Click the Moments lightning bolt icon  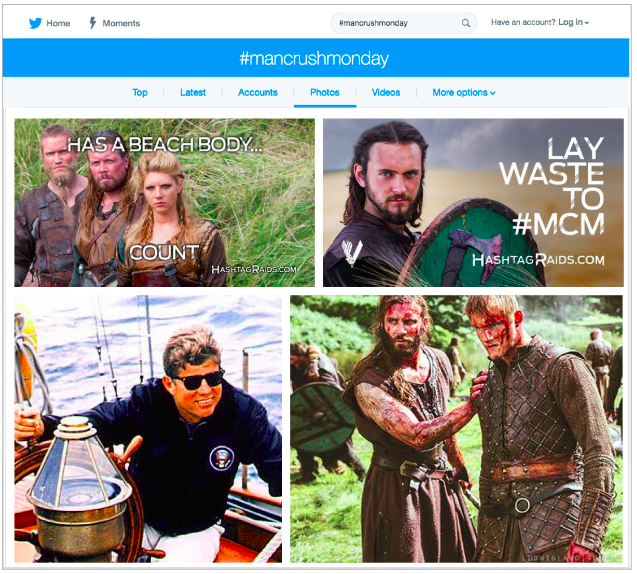point(93,23)
